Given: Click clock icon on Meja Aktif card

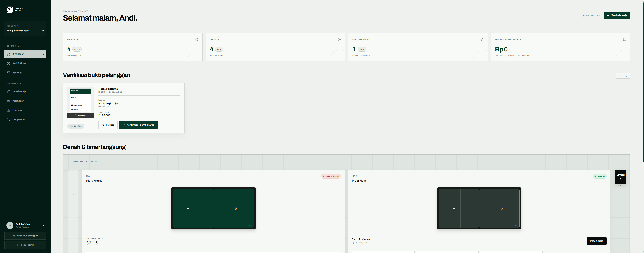Looking at the screenshot, I should [197, 39].
